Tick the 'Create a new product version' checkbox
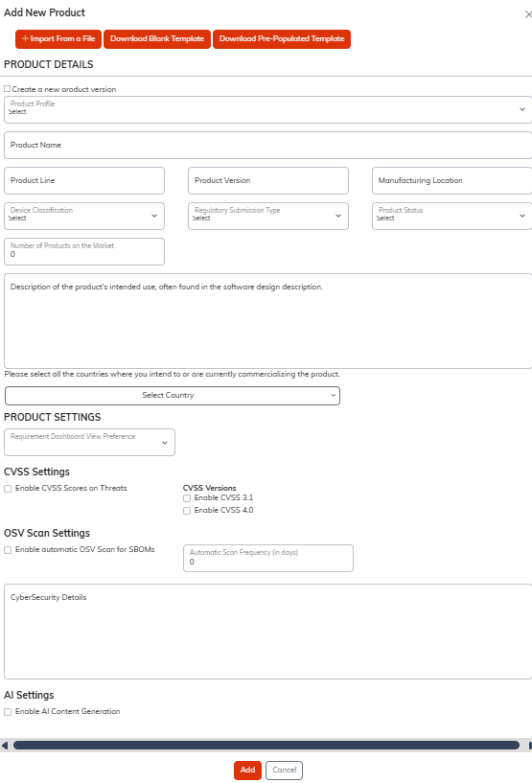 pos(8,89)
